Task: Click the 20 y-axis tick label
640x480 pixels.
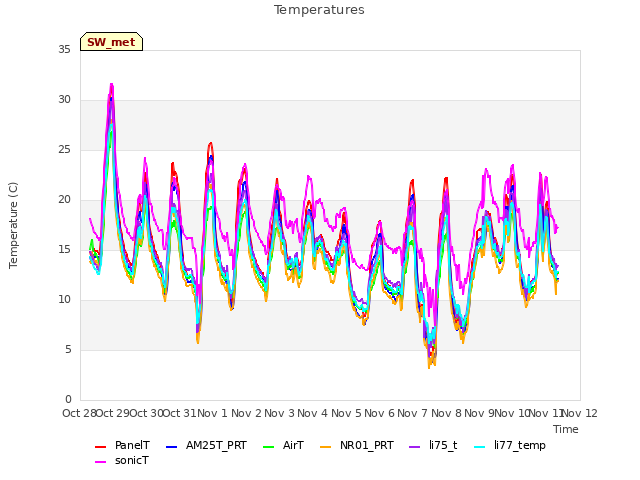Action: [x=64, y=200]
